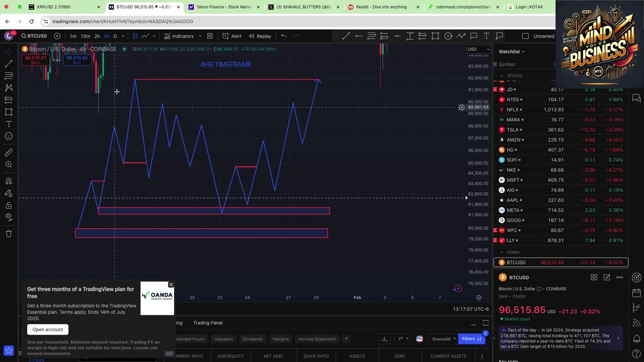Click Open account button in OANDA ad
The image size is (644, 362).
pyautogui.click(x=48, y=329)
